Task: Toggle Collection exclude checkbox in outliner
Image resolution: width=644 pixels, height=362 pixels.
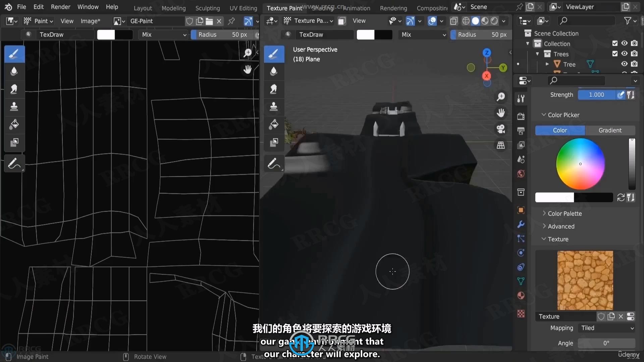Action: 615,43
